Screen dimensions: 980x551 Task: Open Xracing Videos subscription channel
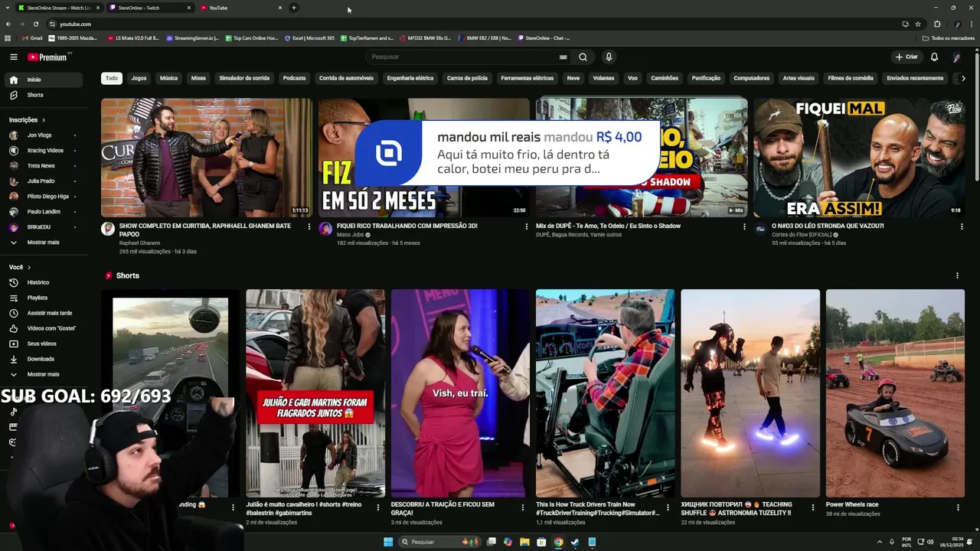pos(44,151)
